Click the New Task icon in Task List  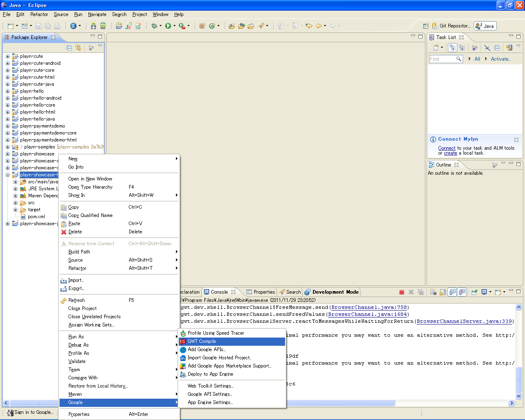[x=436, y=48]
